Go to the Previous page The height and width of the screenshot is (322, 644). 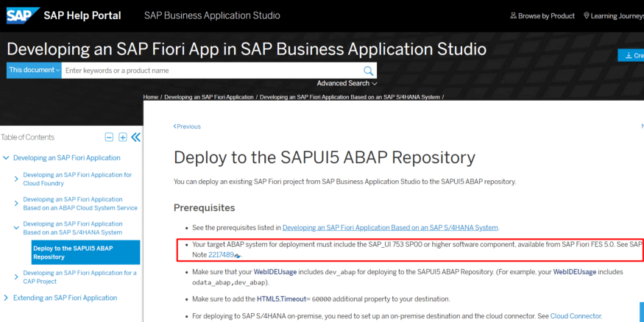[187, 126]
